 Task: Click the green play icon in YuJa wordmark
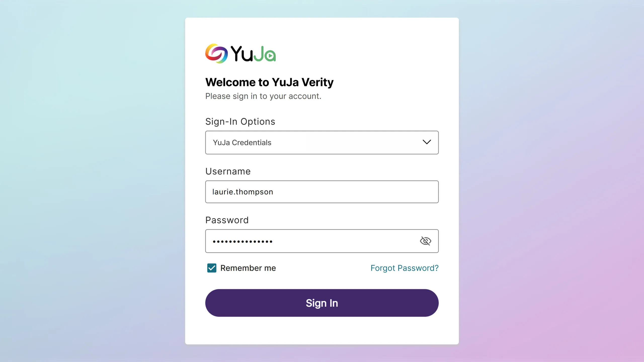coord(271,56)
